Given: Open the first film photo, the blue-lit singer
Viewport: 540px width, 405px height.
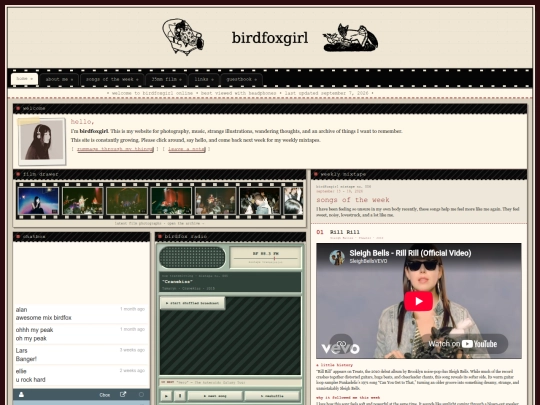Looking at the screenshot, I should 38,201.
